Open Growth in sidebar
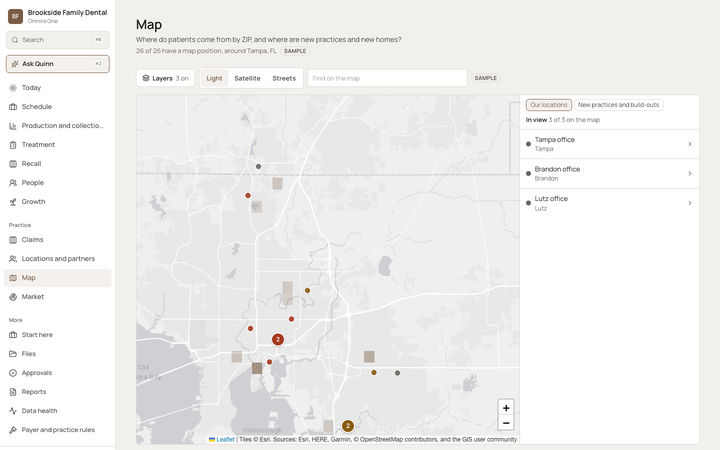The image size is (720, 450). tap(58, 202)
